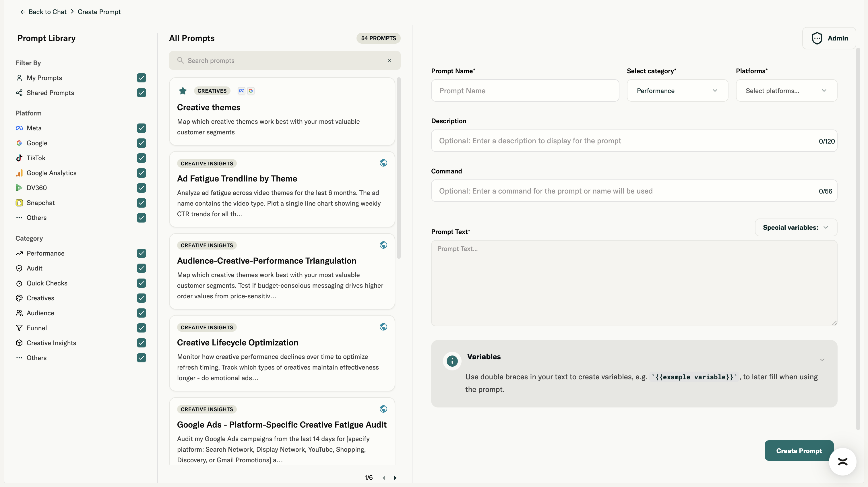Collapse the Variables info section
868x487 pixels.
tap(822, 360)
